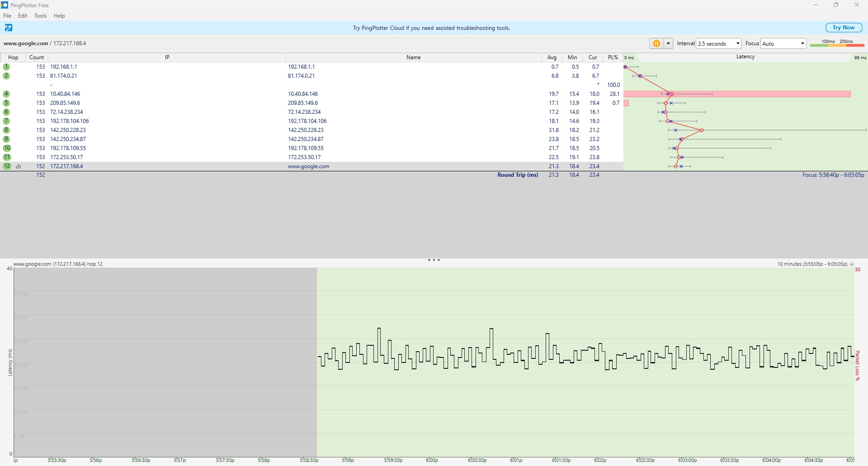Click the hop 12 green circle

6,166
